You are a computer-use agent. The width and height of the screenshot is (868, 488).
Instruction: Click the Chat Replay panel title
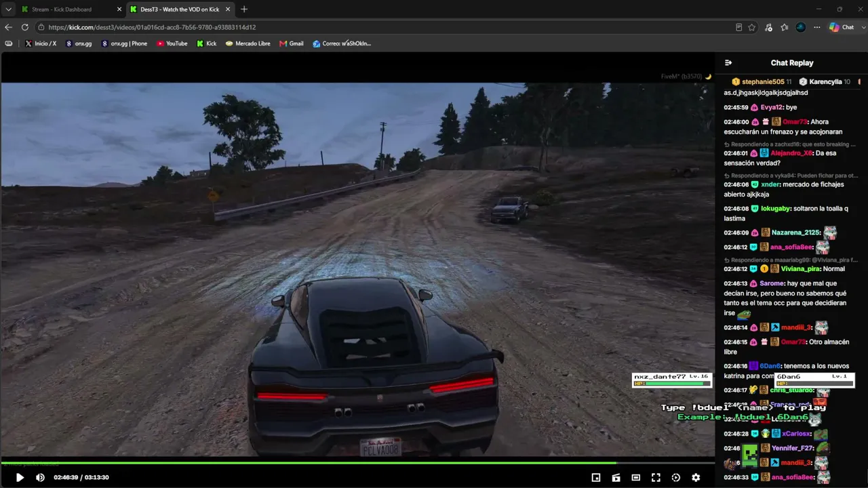[792, 63]
